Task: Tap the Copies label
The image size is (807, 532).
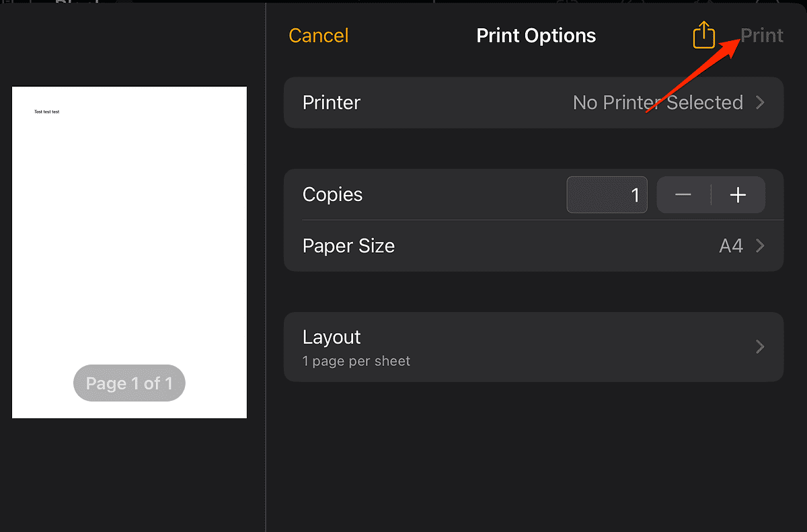Action: (332, 194)
